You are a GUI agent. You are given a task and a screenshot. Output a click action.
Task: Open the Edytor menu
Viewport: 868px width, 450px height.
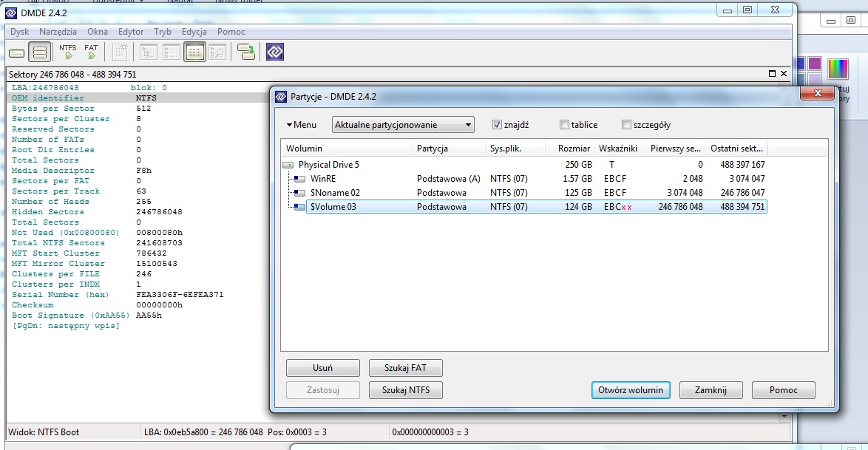point(131,32)
